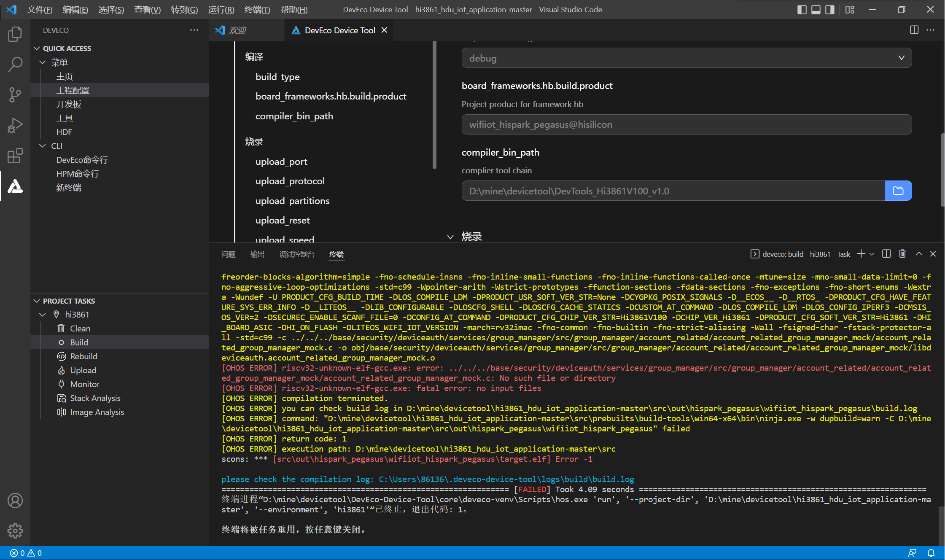945x560 pixels.
Task: Click the Monitor task under hi3861
Action: (85, 384)
